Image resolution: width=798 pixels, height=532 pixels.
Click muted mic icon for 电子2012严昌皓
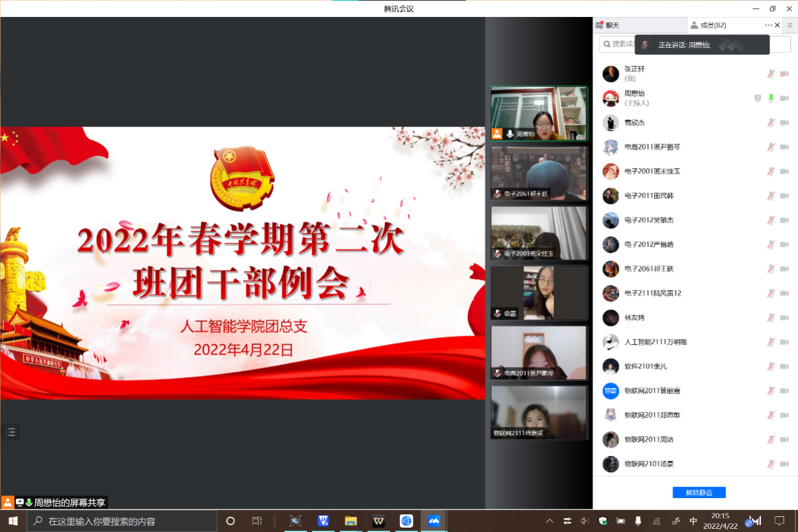click(770, 245)
